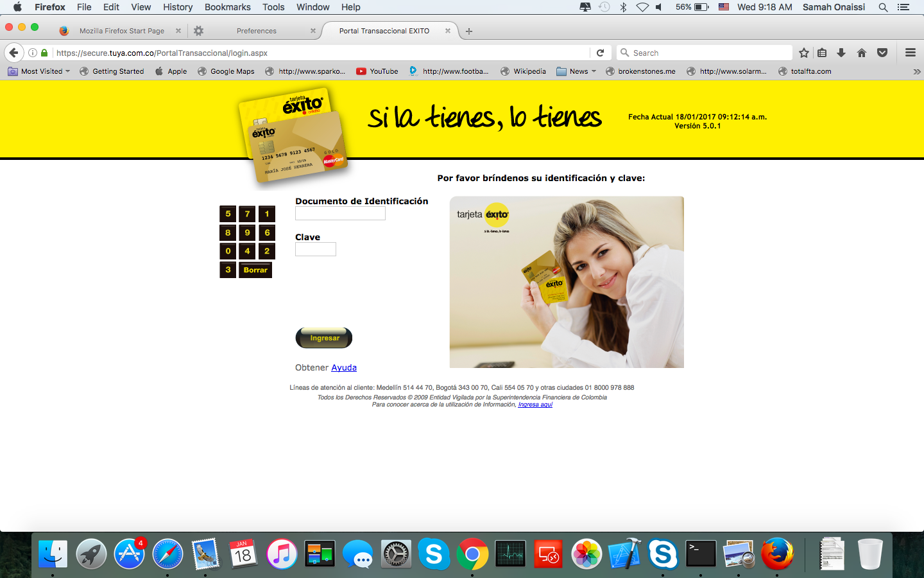Click the Bluetooth status icon
The width and height of the screenshot is (924, 578).
click(622, 7)
